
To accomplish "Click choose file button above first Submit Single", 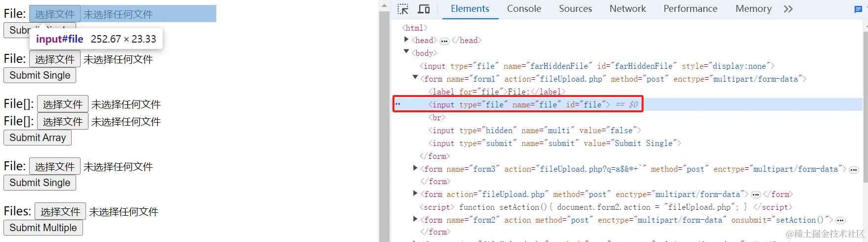I will click(x=55, y=59).
